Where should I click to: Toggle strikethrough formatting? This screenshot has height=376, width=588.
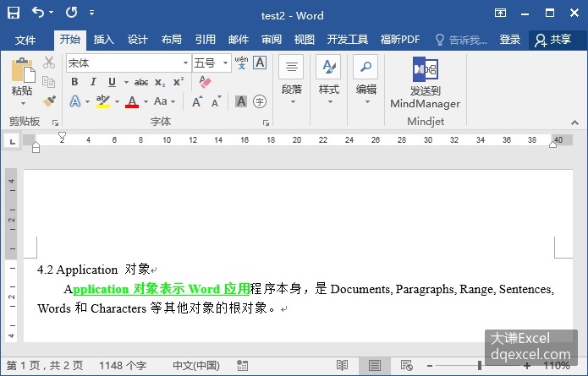point(141,82)
